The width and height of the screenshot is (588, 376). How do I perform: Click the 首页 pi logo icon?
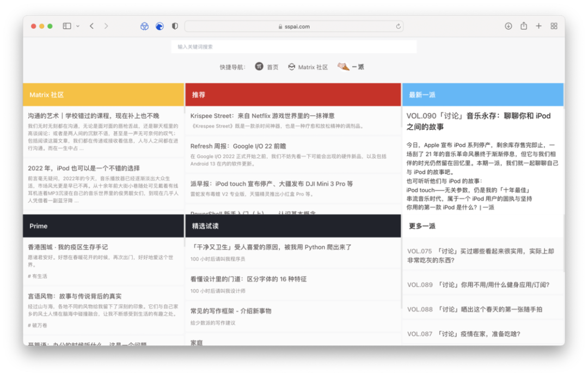pyautogui.click(x=259, y=66)
